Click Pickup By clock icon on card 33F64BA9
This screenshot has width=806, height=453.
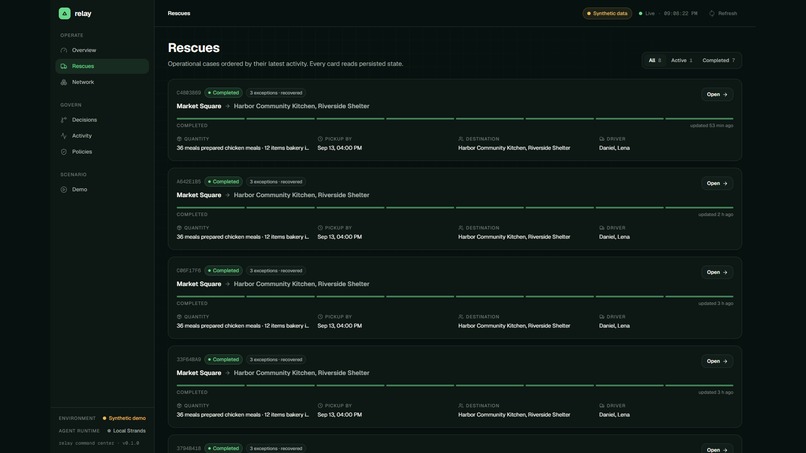pos(320,406)
